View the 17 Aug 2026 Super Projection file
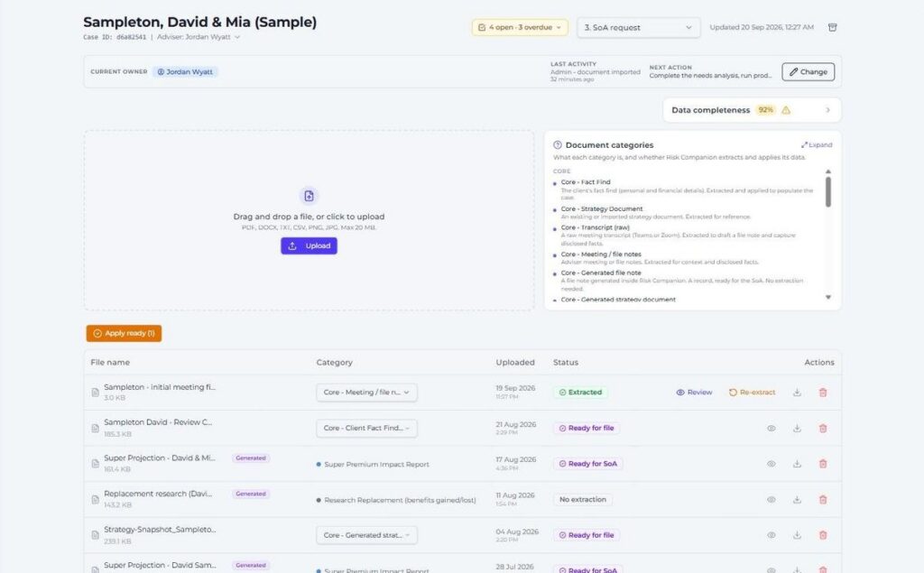 771,464
